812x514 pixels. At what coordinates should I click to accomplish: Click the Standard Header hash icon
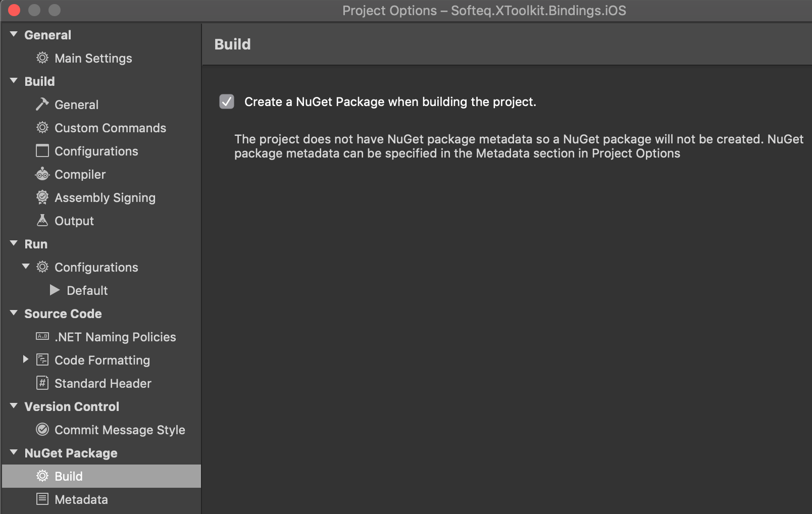(x=42, y=383)
